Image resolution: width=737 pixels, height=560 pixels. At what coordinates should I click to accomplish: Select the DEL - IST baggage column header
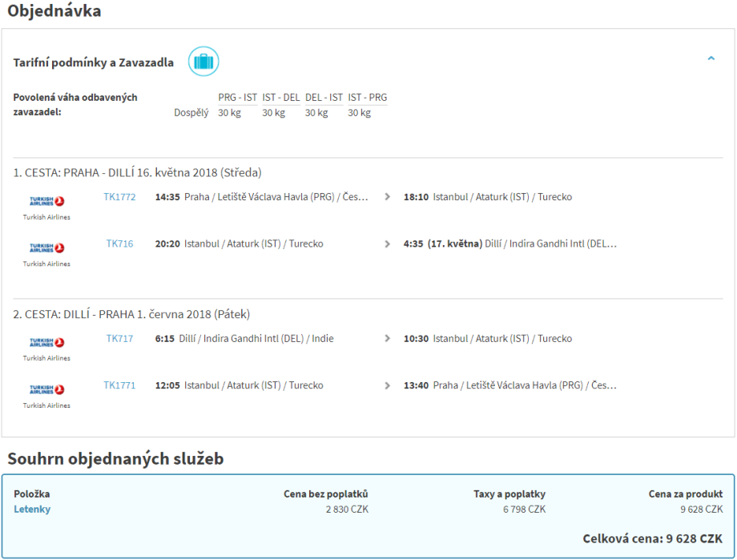click(x=324, y=98)
